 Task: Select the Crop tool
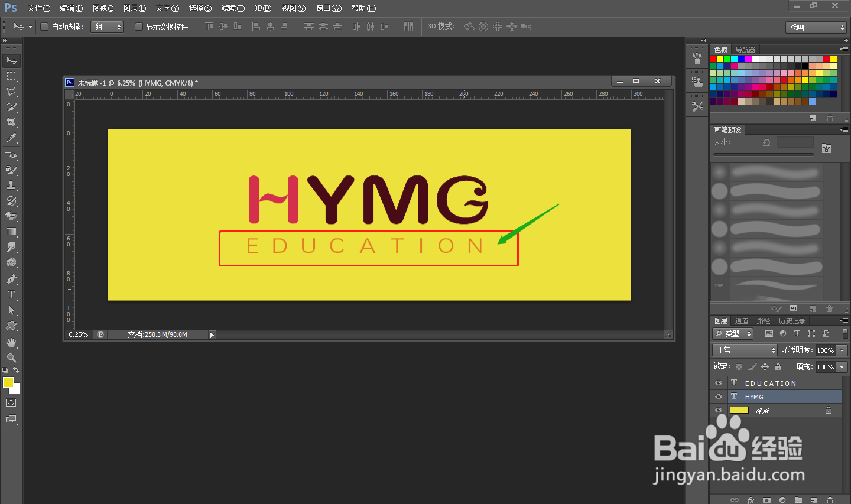pos(11,122)
